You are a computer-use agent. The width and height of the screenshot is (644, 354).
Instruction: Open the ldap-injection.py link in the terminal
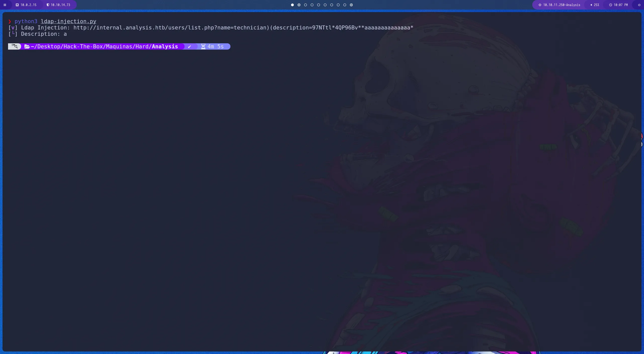pos(68,21)
